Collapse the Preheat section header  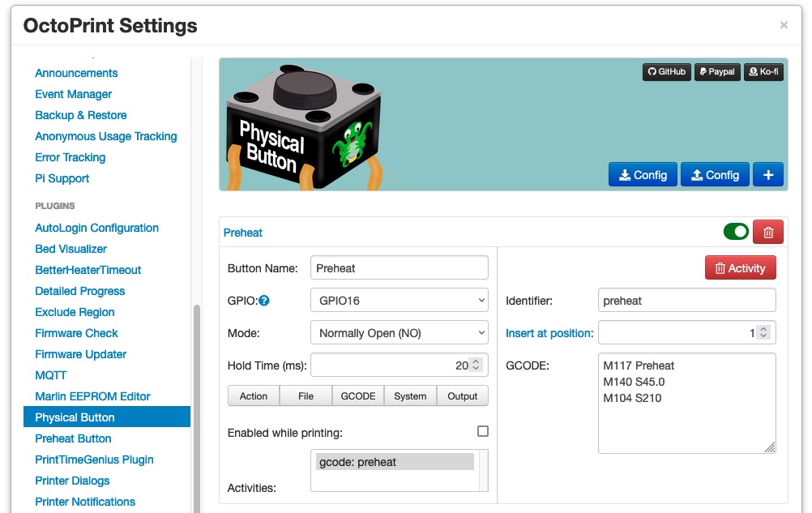243,233
